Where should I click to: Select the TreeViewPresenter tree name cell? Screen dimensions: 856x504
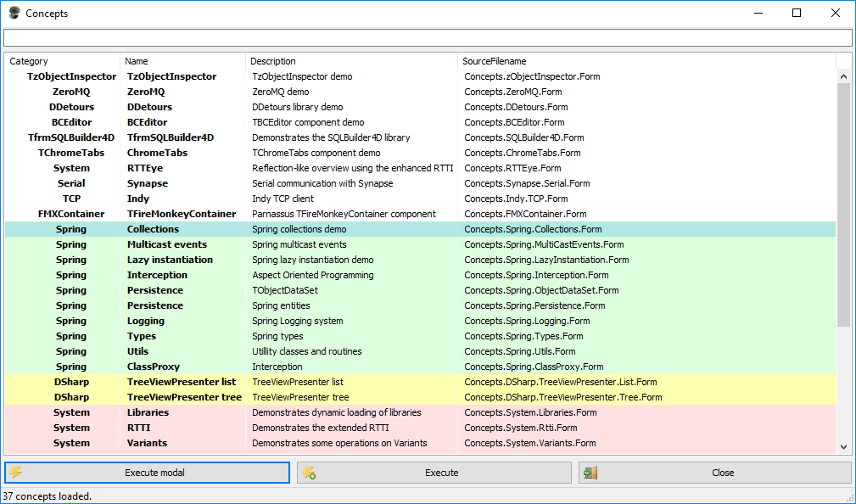click(185, 398)
